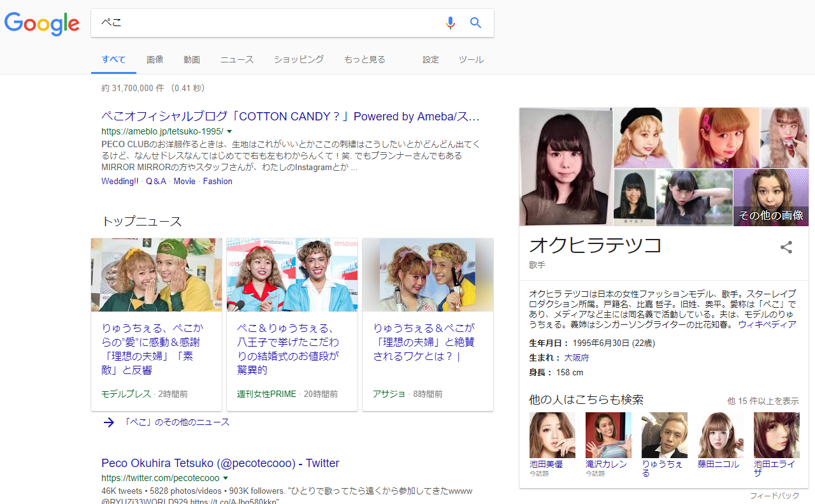This screenshot has width=815, height=504.
Task: Click モデルプレス news card thumbnail
Action: 157,275
